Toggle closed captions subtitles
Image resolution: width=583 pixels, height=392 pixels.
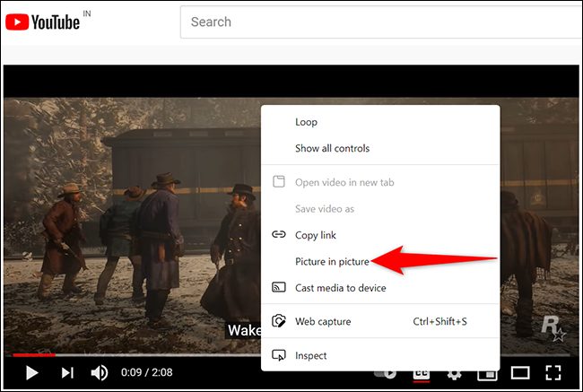pos(422,375)
